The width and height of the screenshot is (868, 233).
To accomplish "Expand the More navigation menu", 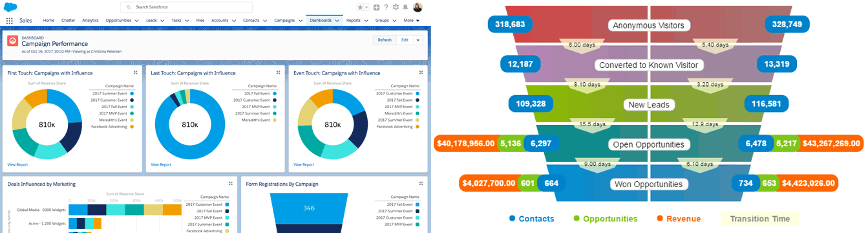I will click(x=411, y=21).
